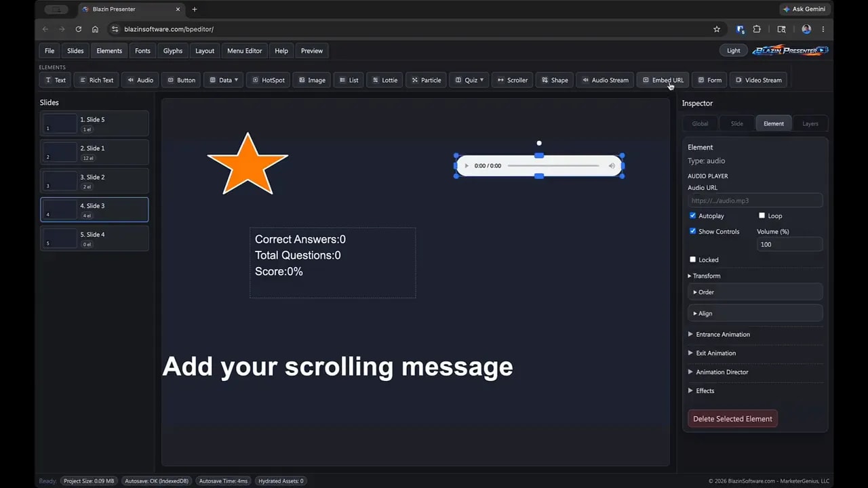Viewport: 868px width, 488px height.
Task: Add a List element
Action: [349, 80]
